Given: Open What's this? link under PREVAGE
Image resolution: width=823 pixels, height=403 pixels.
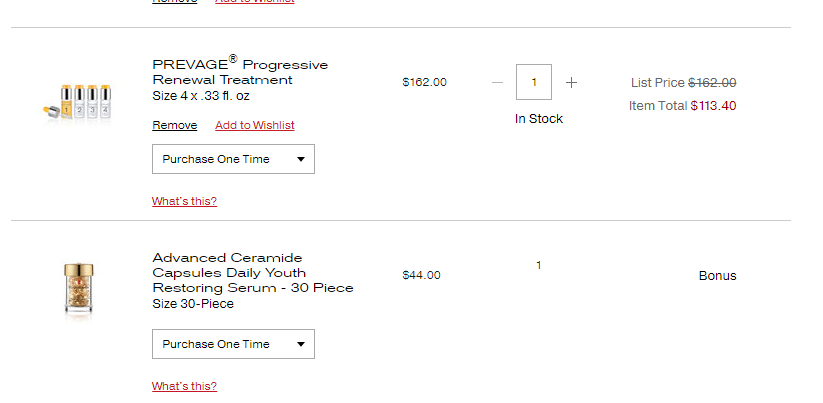Looking at the screenshot, I should [x=184, y=201].
